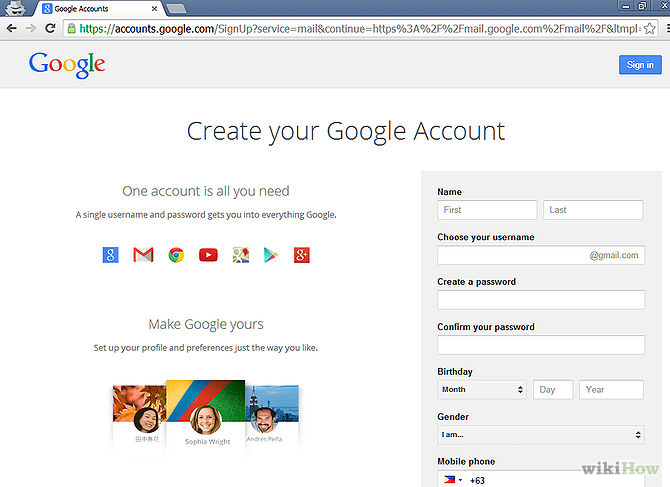Click the Google Maps icon

(240, 255)
